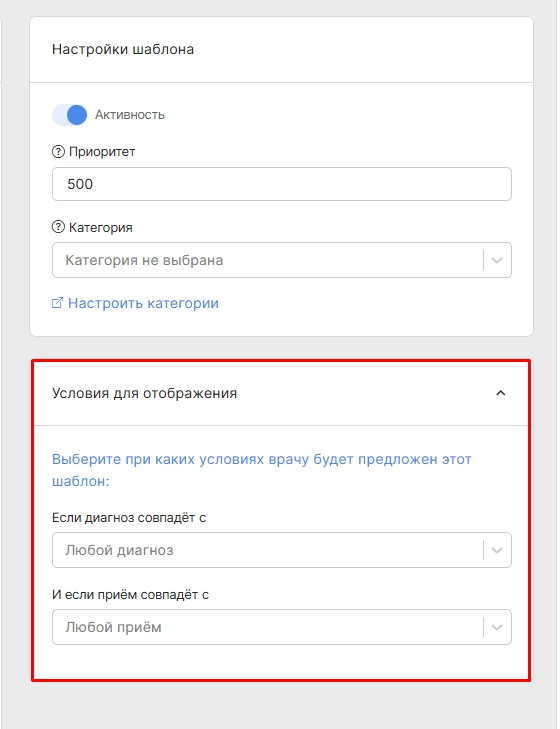Open the Настроить категории link
560x729 pixels.
(x=143, y=303)
